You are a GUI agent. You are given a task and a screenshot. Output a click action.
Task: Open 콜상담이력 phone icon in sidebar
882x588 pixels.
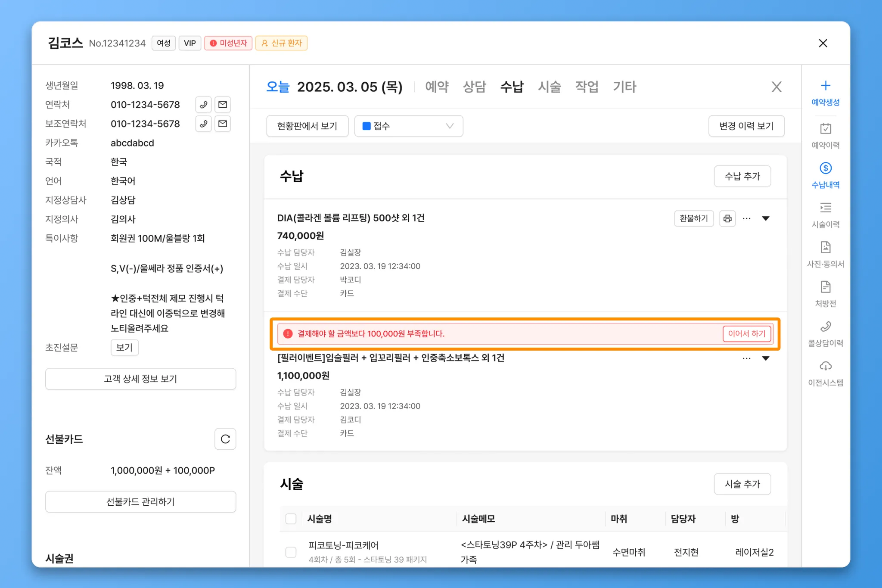click(825, 327)
